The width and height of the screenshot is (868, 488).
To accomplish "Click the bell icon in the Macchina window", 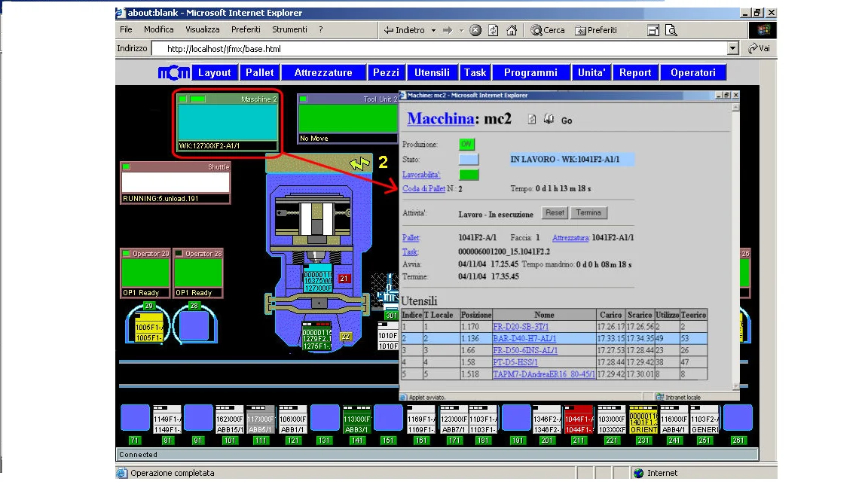I will click(x=549, y=119).
